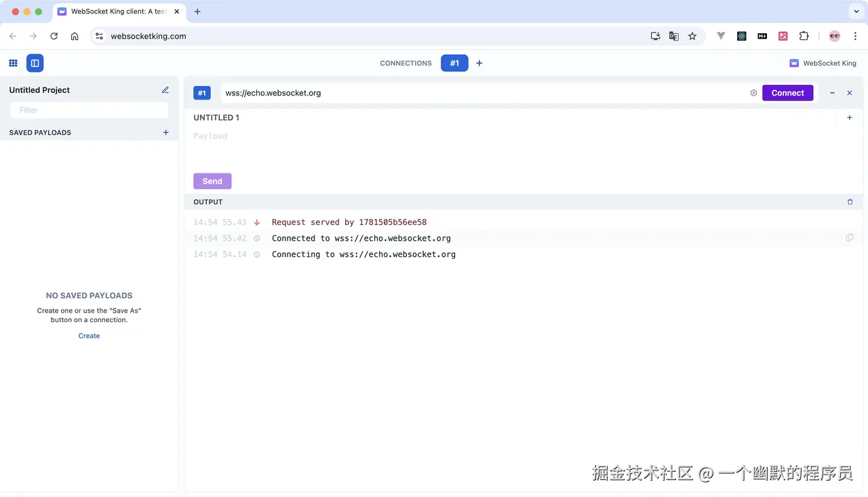The image size is (868, 497).
Task: Open the connection settings gear icon
Action: click(x=753, y=93)
